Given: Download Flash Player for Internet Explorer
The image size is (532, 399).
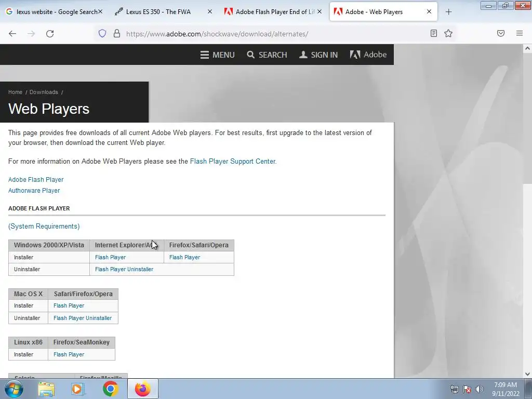Looking at the screenshot, I should (110, 257).
